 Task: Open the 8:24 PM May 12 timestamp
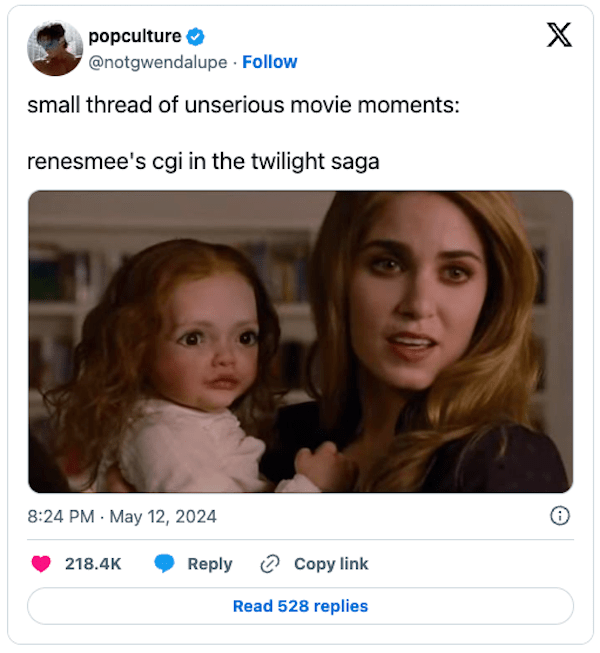(x=122, y=517)
